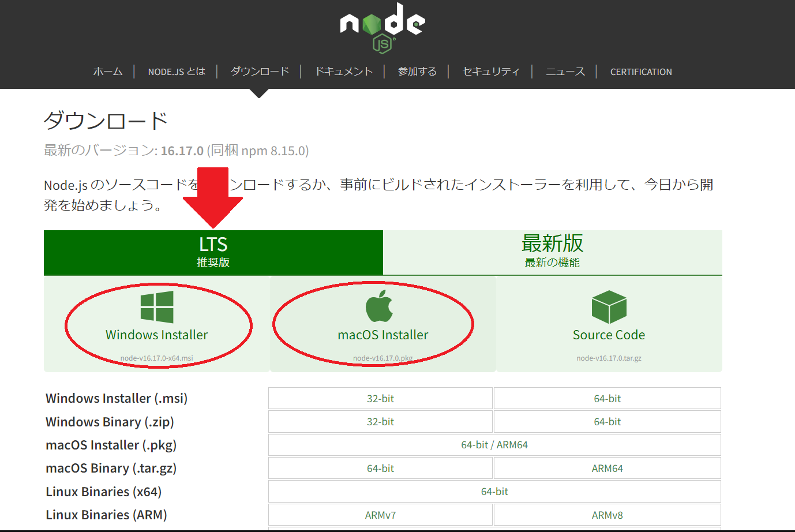Open the セキュリティ navigation item
This screenshot has height=532, width=795.
(x=491, y=72)
